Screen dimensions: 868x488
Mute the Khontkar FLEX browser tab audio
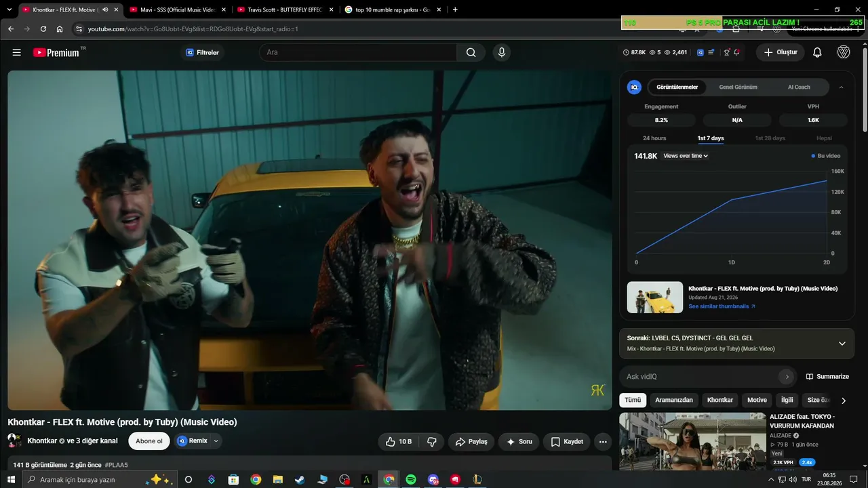(105, 9)
